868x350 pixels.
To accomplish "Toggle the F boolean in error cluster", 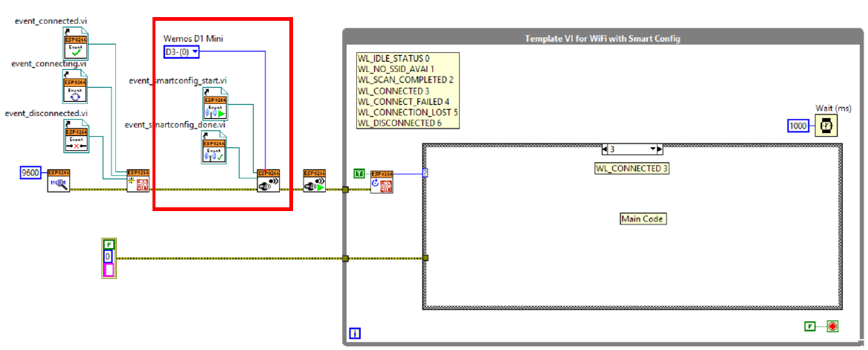I will (109, 244).
